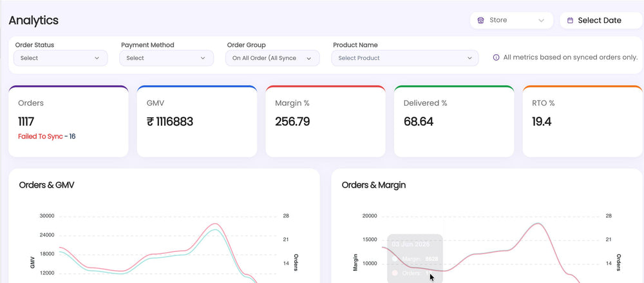Click the Order Status field label

pos(35,45)
